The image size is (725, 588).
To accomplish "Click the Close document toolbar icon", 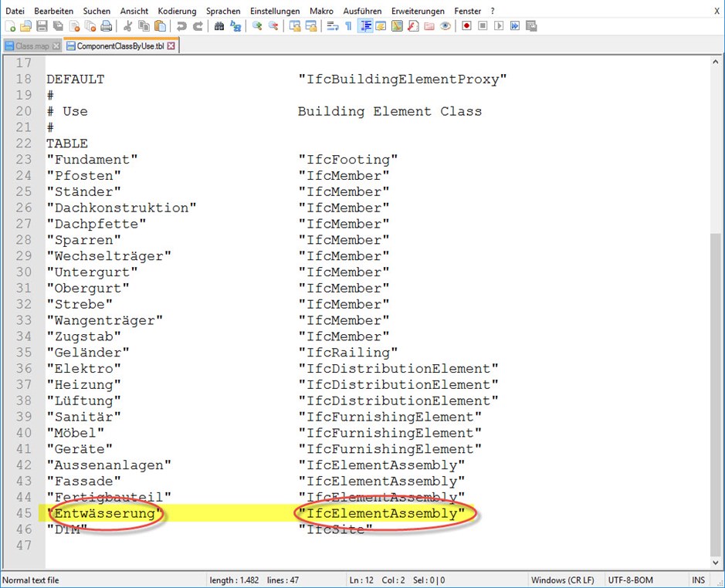I will pos(74,26).
